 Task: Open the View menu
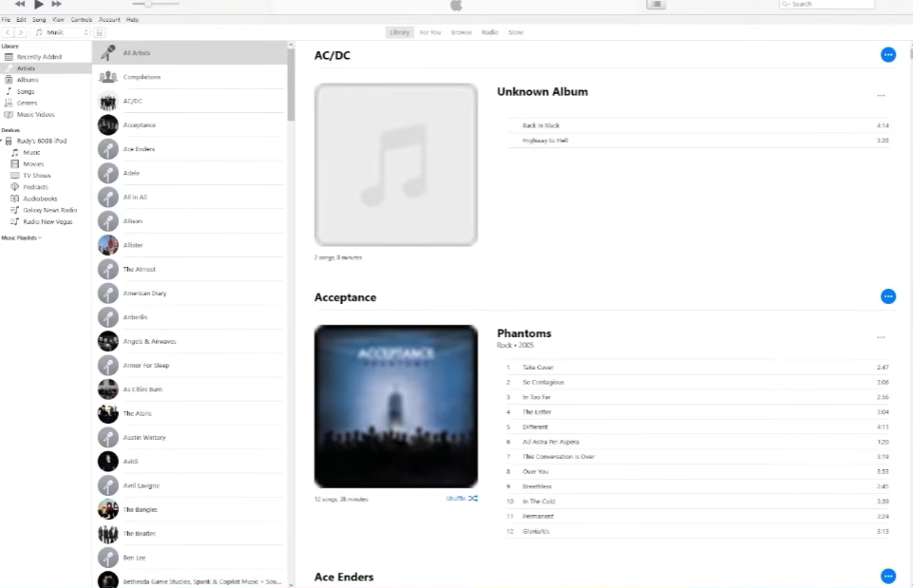coord(58,19)
